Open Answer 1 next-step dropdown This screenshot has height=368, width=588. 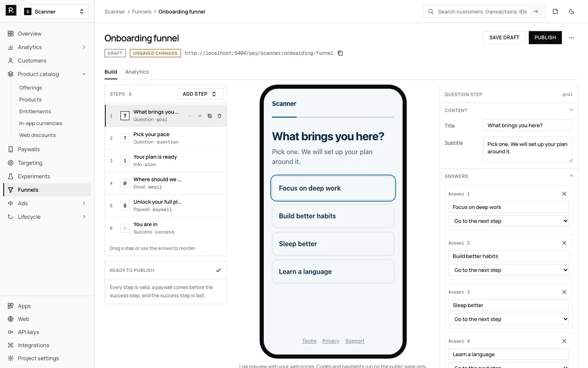[509, 221]
